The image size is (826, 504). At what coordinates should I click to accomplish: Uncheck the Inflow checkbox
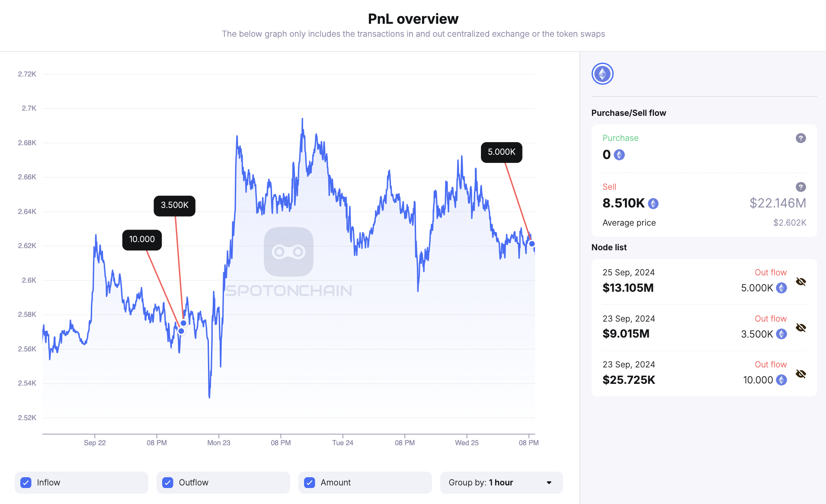click(26, 482)
